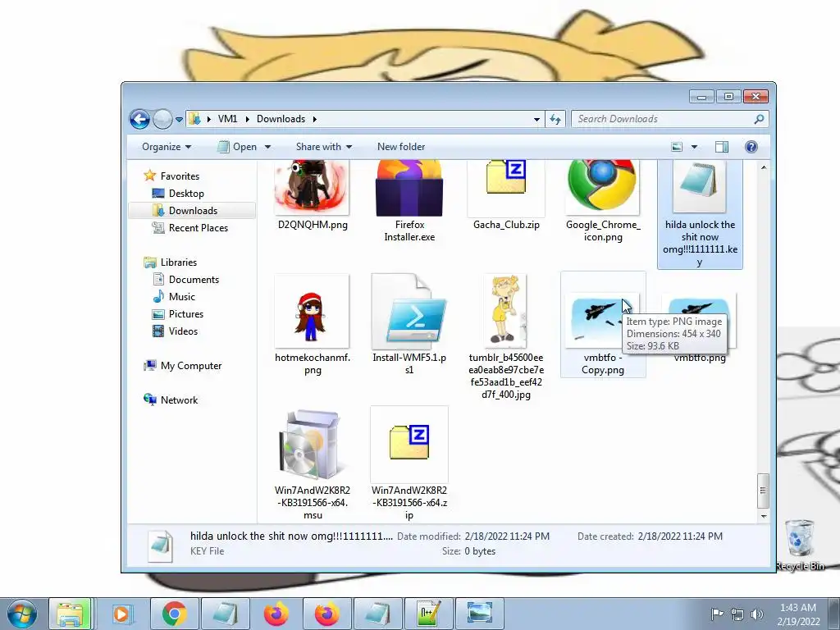Open the Windows Start menu
The height and width of the screenshot is (630, 840).
tap(21, 614)
